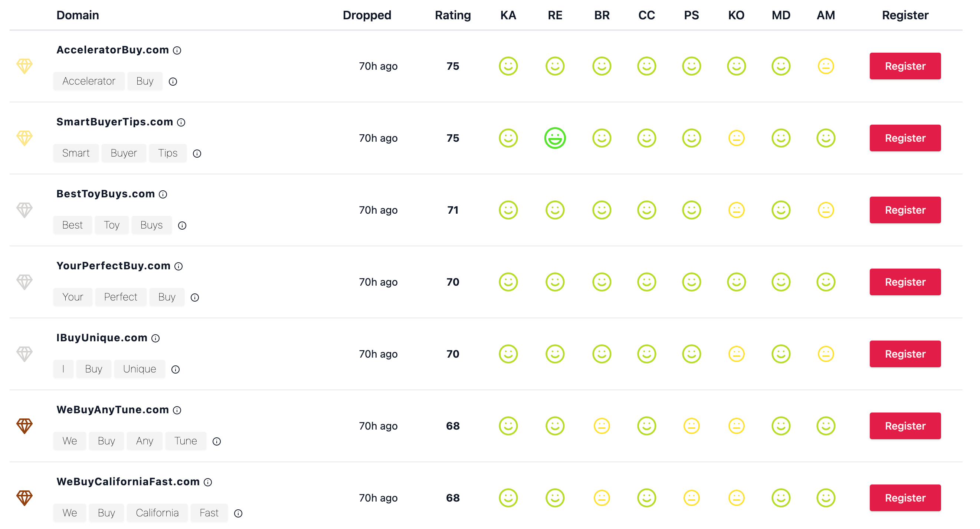Sort by the Dropped column header

(x=367, y=15)
